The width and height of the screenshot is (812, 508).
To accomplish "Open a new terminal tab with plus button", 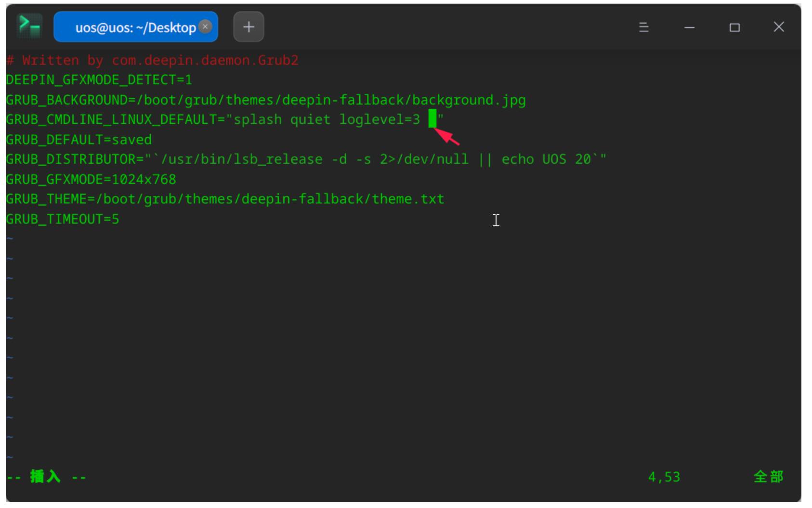I will pos(249,27).
